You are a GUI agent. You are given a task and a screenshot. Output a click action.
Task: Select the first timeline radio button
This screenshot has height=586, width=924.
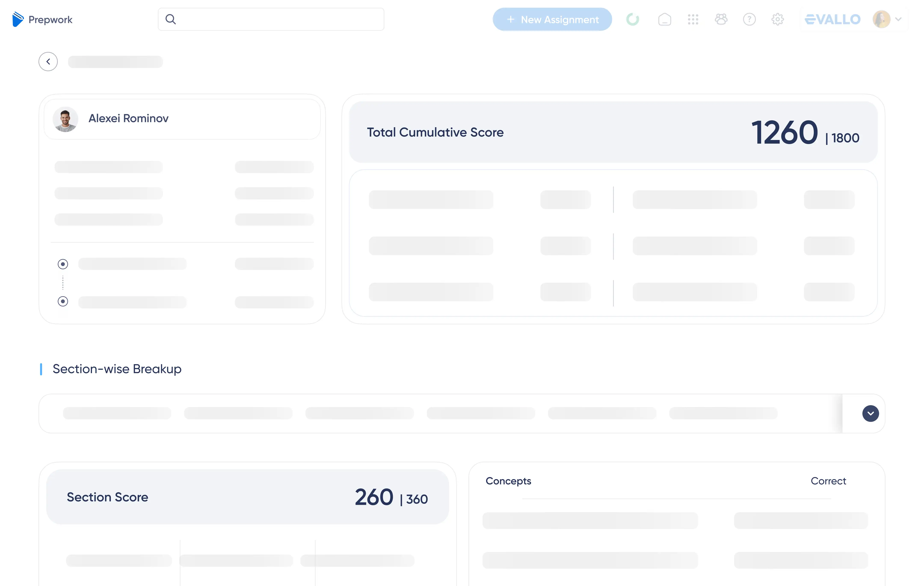pos(63,264)
